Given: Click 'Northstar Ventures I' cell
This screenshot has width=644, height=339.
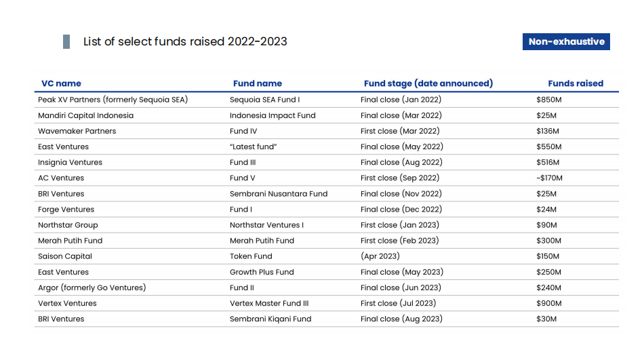Looking at the screenshot, I should pos(267,225).
